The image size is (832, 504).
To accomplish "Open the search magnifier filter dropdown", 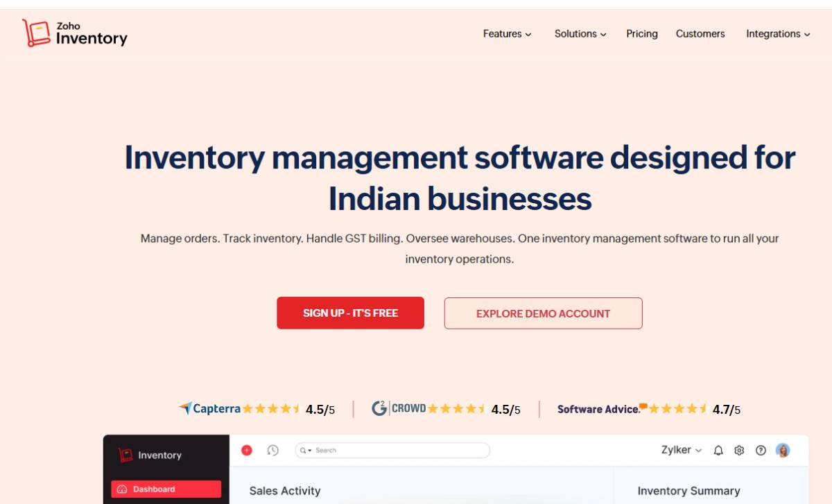I will coord(306,451).
